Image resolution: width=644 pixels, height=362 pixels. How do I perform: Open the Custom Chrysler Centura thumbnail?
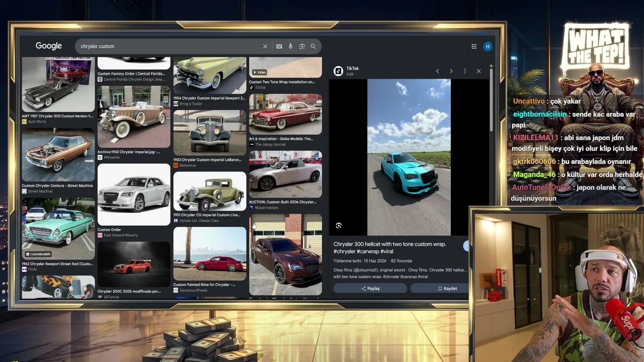58,155
